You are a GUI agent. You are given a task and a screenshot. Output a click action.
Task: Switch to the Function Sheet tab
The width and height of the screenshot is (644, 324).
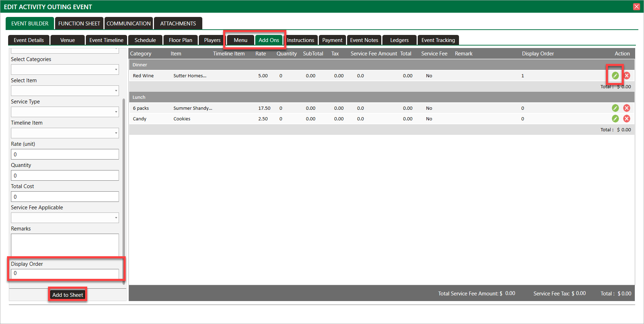click(x=79, y=24)
